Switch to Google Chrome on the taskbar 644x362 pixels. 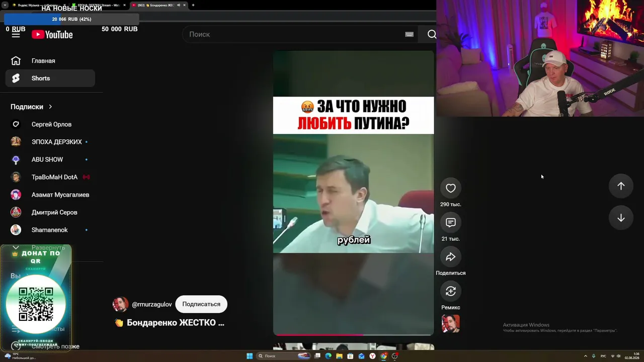pos(383,356)
